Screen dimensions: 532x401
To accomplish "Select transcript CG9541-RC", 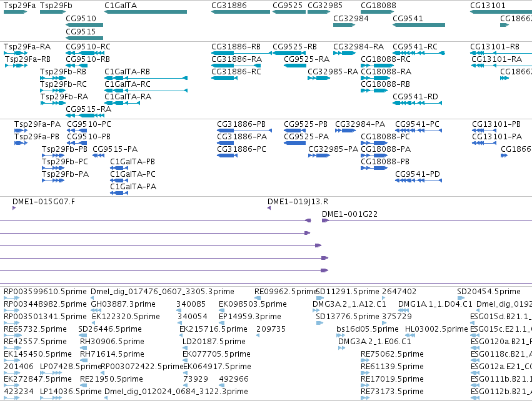I will point(419,53).
